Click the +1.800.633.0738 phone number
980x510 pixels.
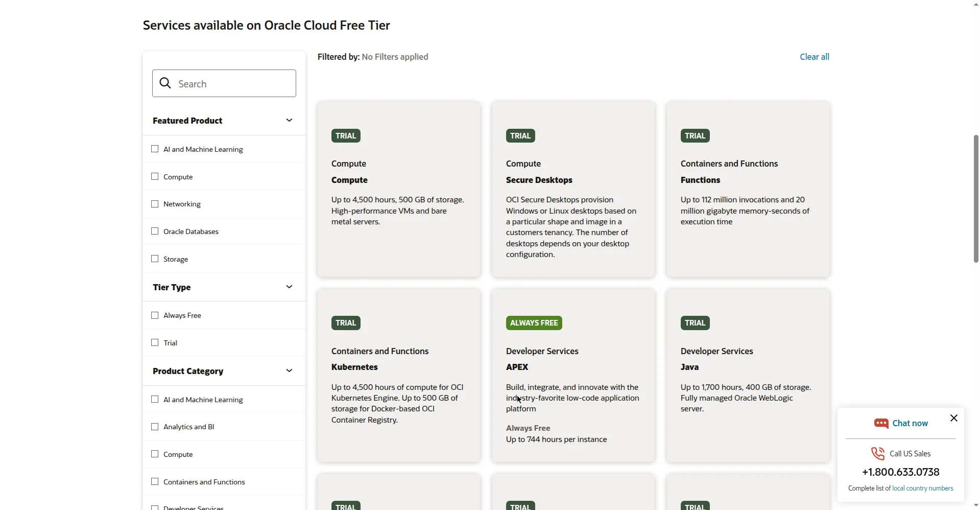point(901,472)
